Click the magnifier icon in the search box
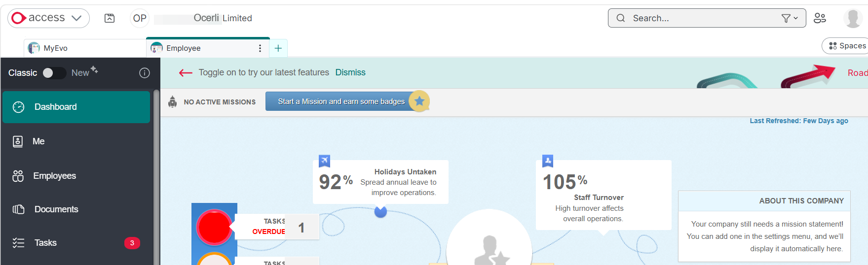 click(621, 18)
